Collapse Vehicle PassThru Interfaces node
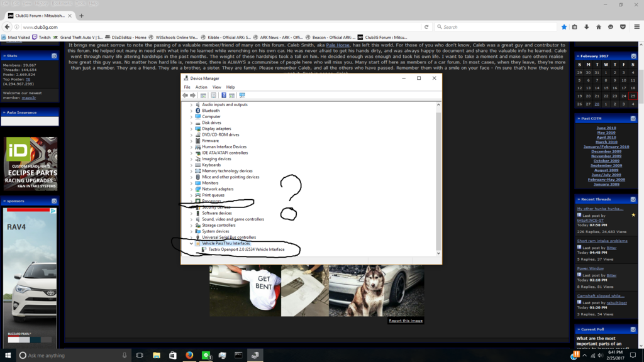 tap(191, 243)
